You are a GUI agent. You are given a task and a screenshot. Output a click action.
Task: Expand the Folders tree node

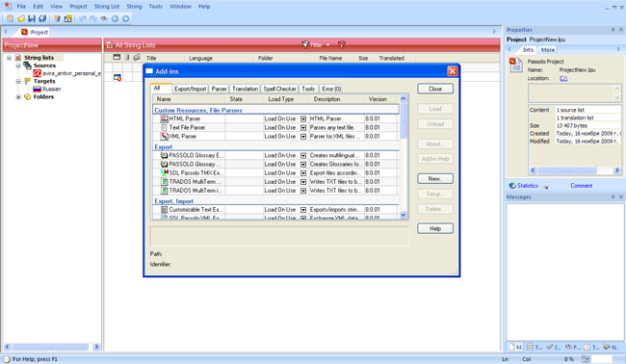18,97
